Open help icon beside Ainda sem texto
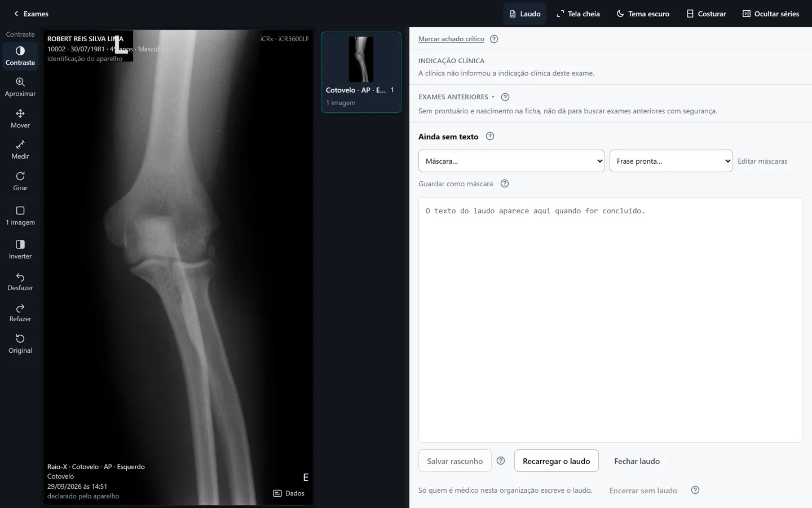The image size is (812, 508). click(x=490, y=136)
